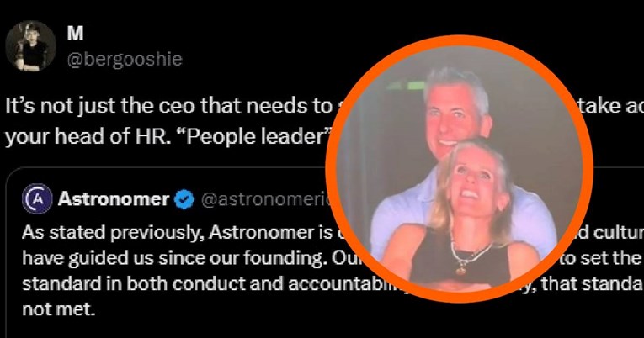The width and height of the screenshot is (644, 338).
Task: Click the "not met." closing line
Action: click(x=58, y=309)
